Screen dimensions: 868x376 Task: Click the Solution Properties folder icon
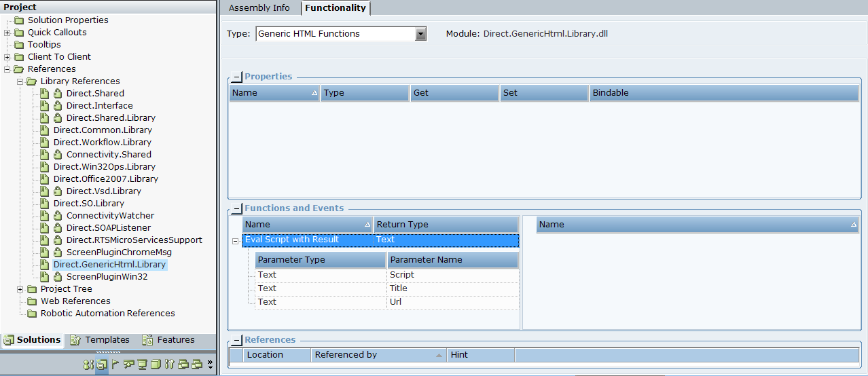pos(19,20)
